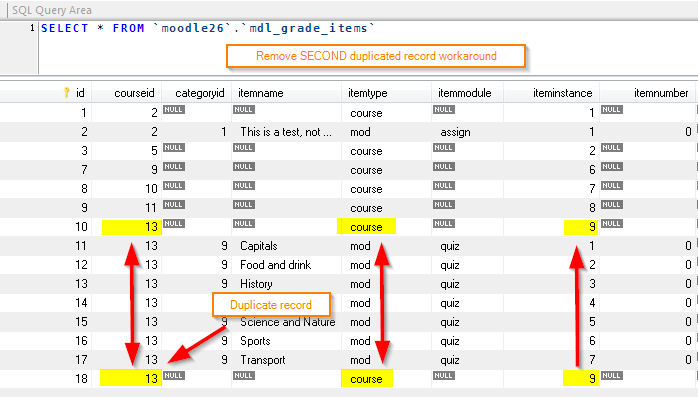The image size is (698, 397).
Task: Click the categoryid column header
Action: [199, 93]
